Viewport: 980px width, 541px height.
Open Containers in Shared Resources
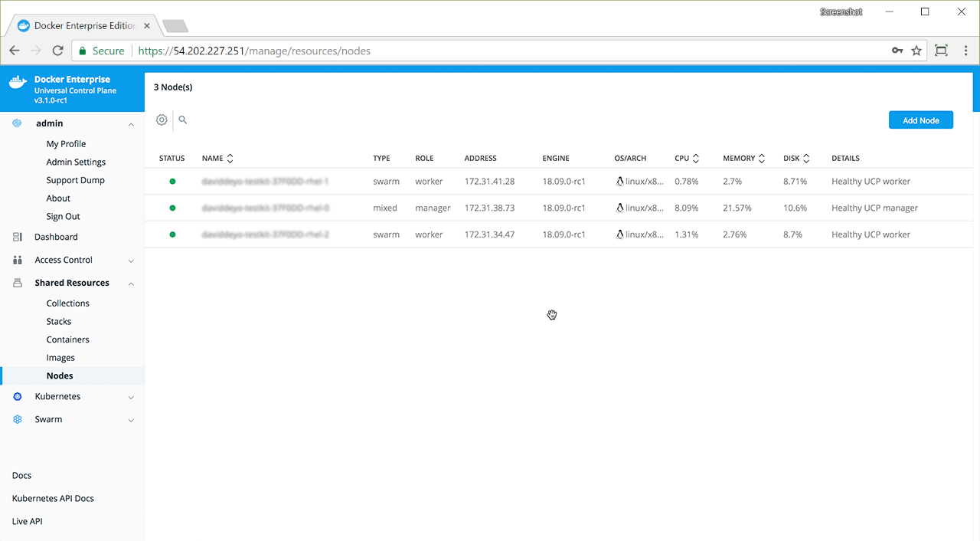tap(67, 339)
